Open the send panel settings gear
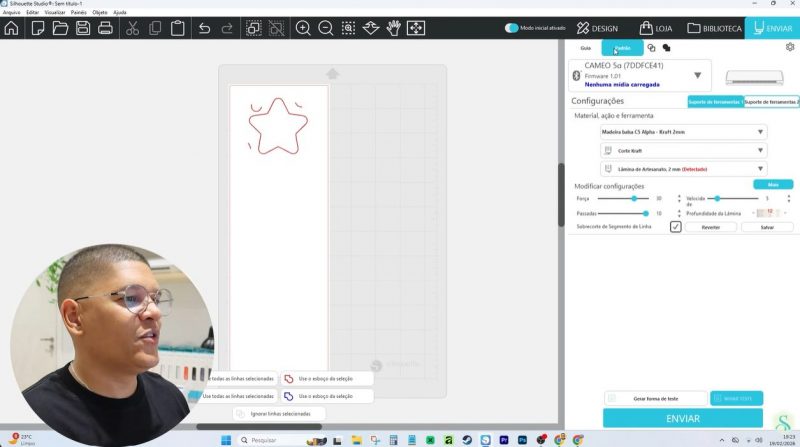This screenshot has height=447, width=800. [790, 47]
